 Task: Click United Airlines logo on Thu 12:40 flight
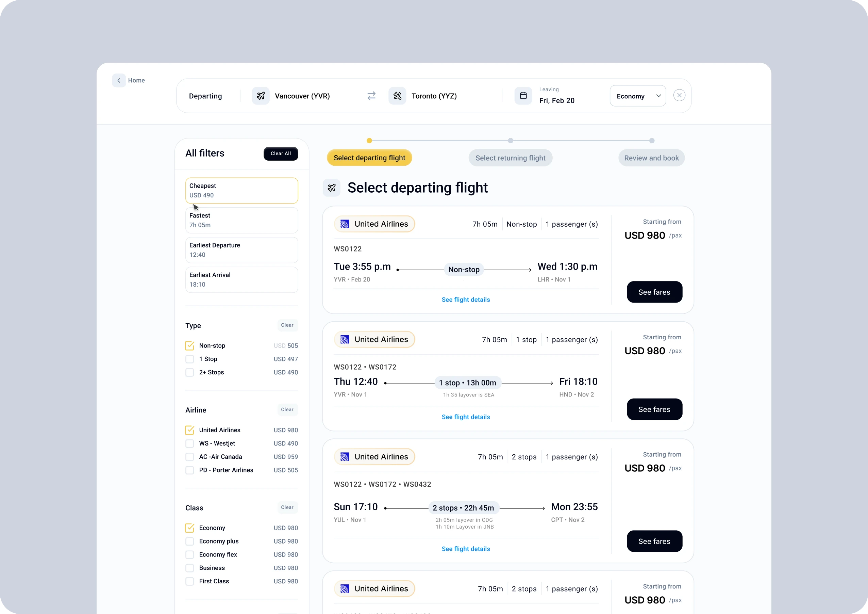pos(345,339)
